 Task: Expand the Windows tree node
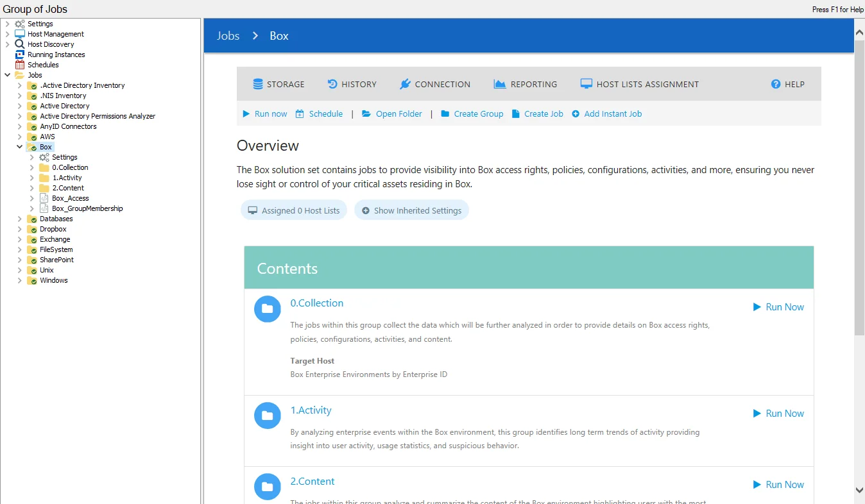(20, 280)
